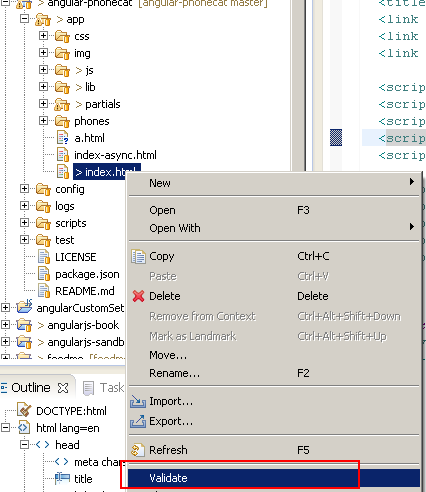
Task: Choose Move... in the context menu
Action: (x=274, y=355)
